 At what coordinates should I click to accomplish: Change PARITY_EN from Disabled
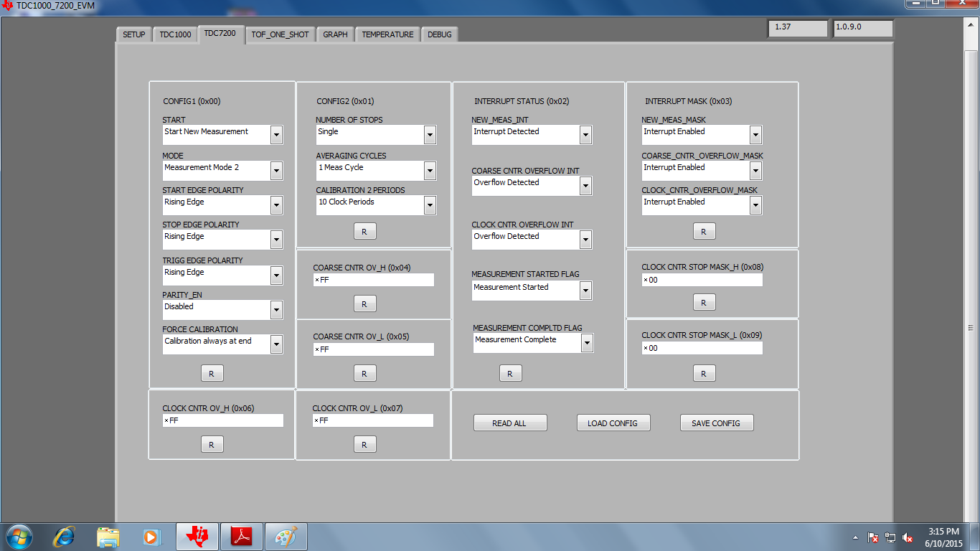pyautogui.click(x=275, y=309)
